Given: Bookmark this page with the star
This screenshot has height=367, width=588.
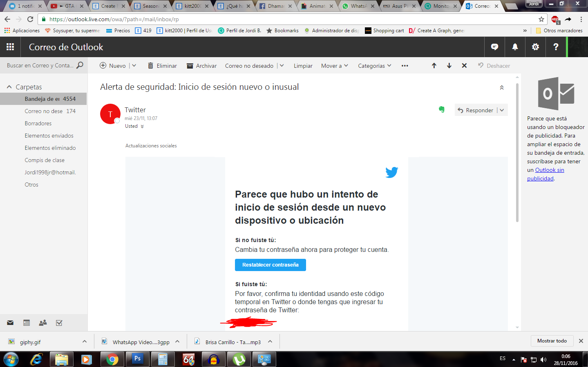Looking at the screenshot, I should coord(541,19).
